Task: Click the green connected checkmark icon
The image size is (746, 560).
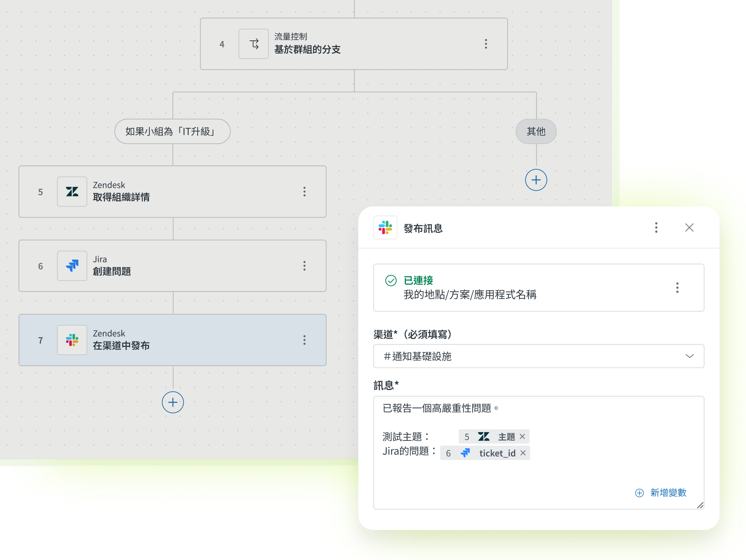Action: pyautogui.click(x=391, y=281)
